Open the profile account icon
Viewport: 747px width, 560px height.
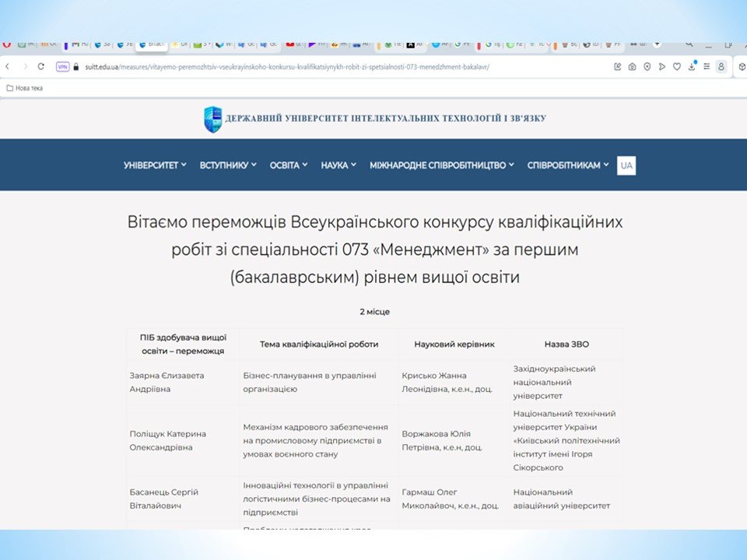tap(721, 67)
